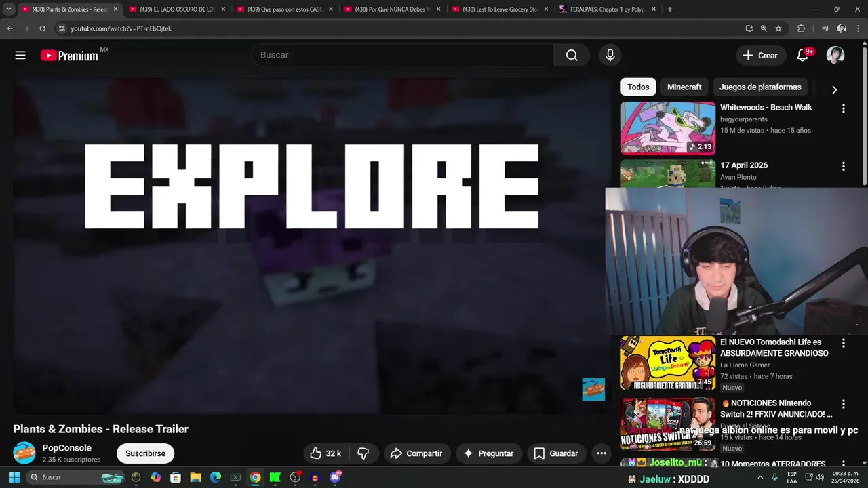
Task: Go back in browser history
Action: pyautogui.click(x=9, y=28)
